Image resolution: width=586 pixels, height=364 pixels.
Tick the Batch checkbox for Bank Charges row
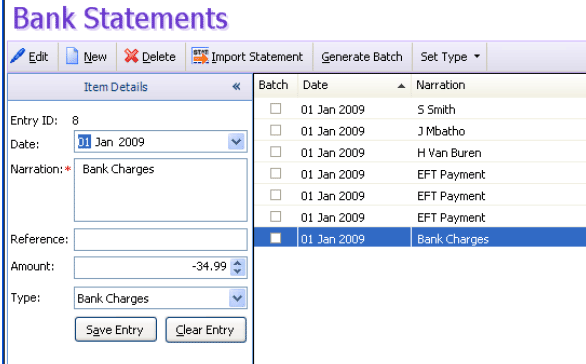tap(276, 238)
